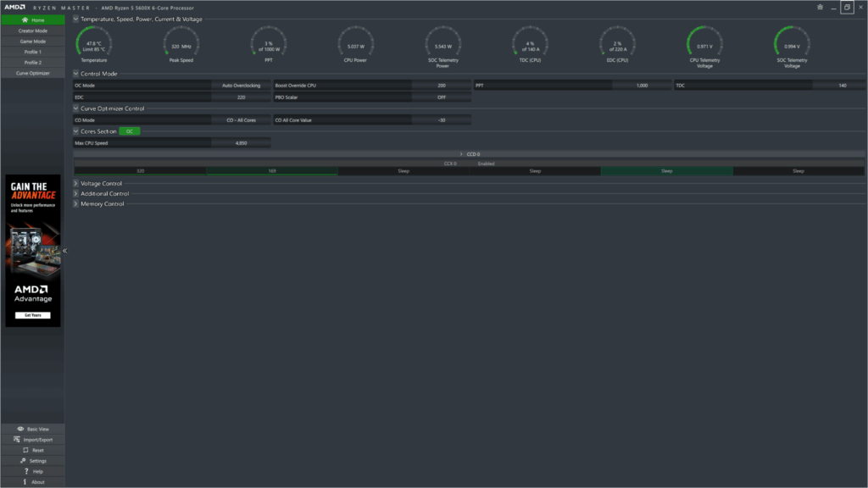The height and width of the screenshot is (488, 868).
Task: Click the PPT gauge showing 3 % of 1000 W
Action: [269, 44]
